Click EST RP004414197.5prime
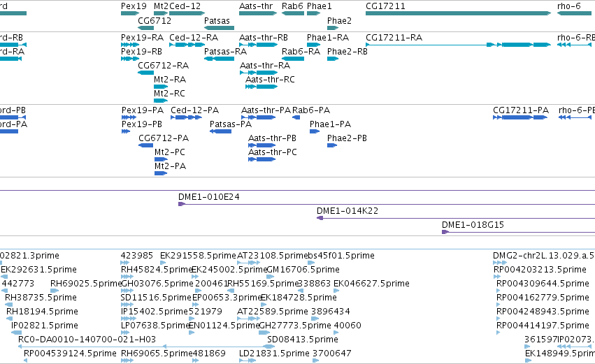Image resolution: width=595 pixels, height=364 pixels. pos(499,333)
